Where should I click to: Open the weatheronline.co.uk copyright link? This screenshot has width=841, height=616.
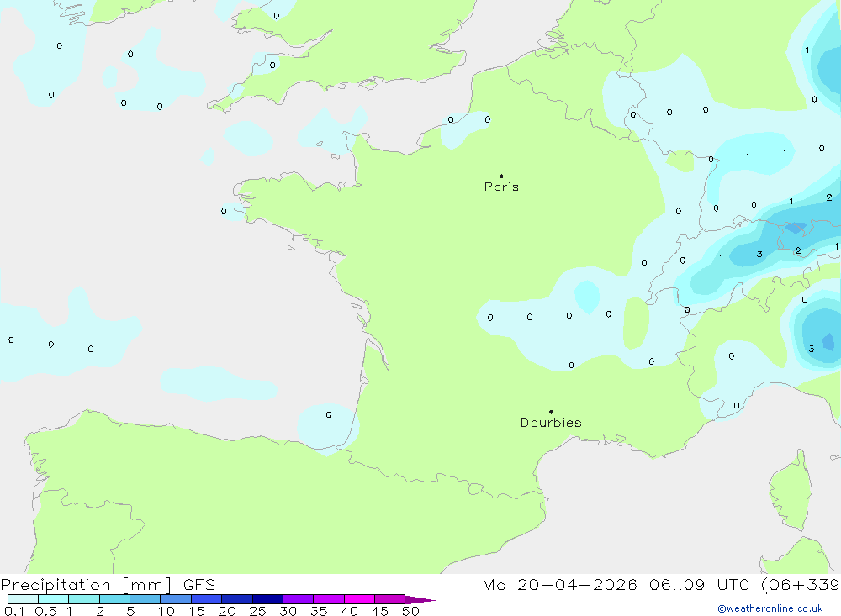tap(770, 608)
